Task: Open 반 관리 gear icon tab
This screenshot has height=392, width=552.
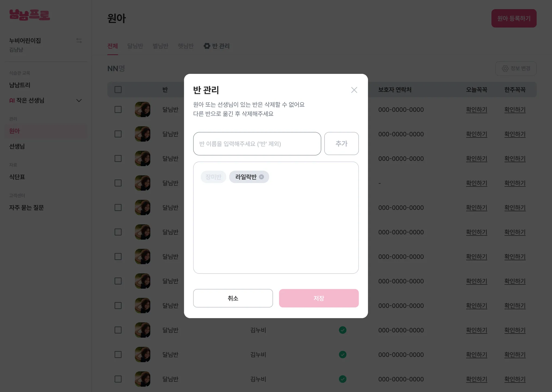Action: point(206,46)
